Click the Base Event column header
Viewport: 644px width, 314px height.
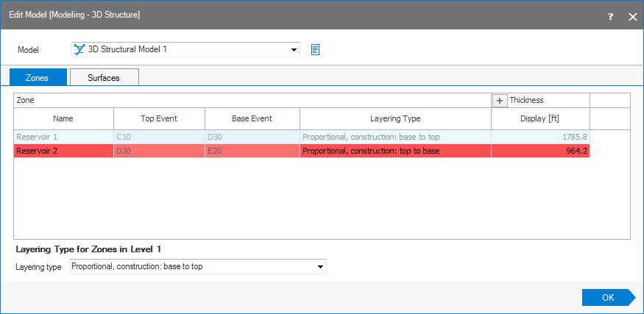coord(252,118)
